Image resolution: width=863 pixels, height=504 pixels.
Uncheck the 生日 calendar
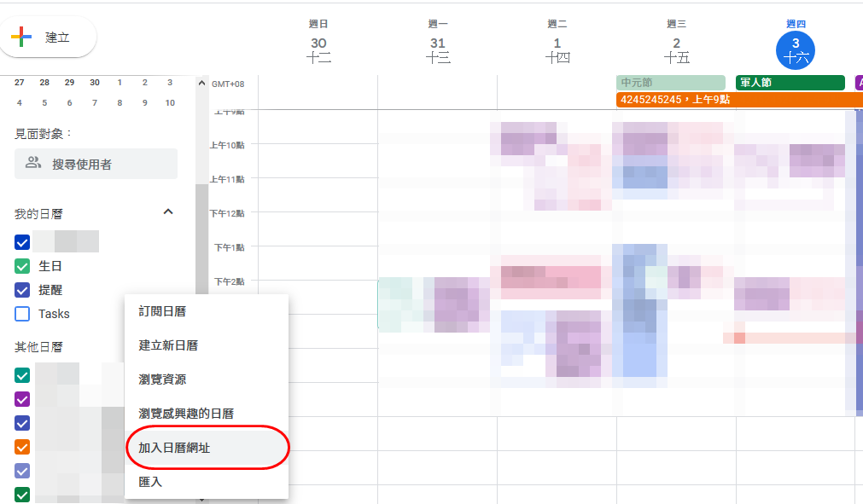[21, 265]
